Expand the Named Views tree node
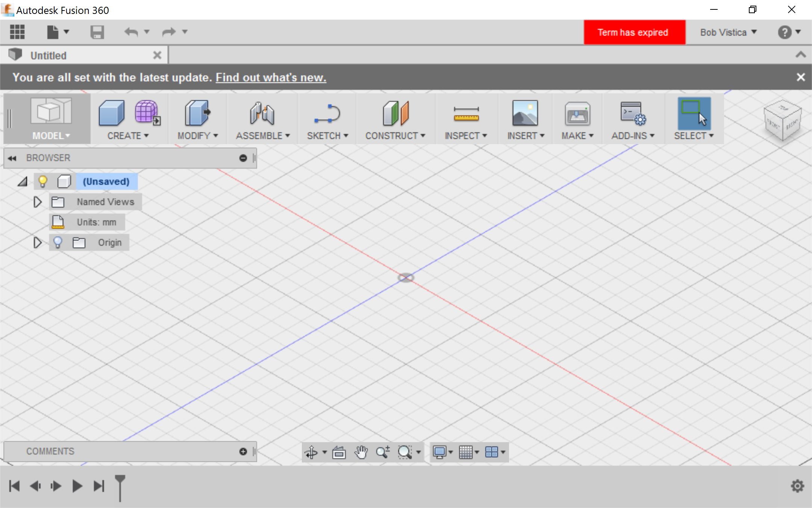This screenshot has width=812, height=508. [37, 202]
